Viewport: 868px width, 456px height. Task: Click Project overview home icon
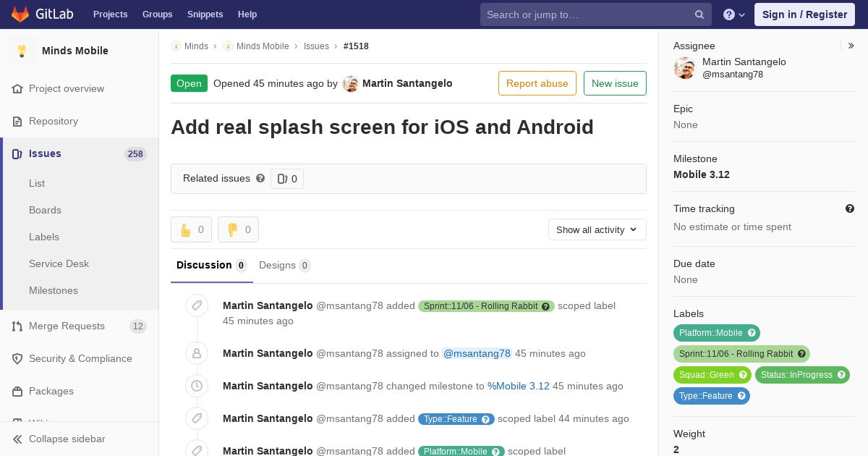coord(18,88)
